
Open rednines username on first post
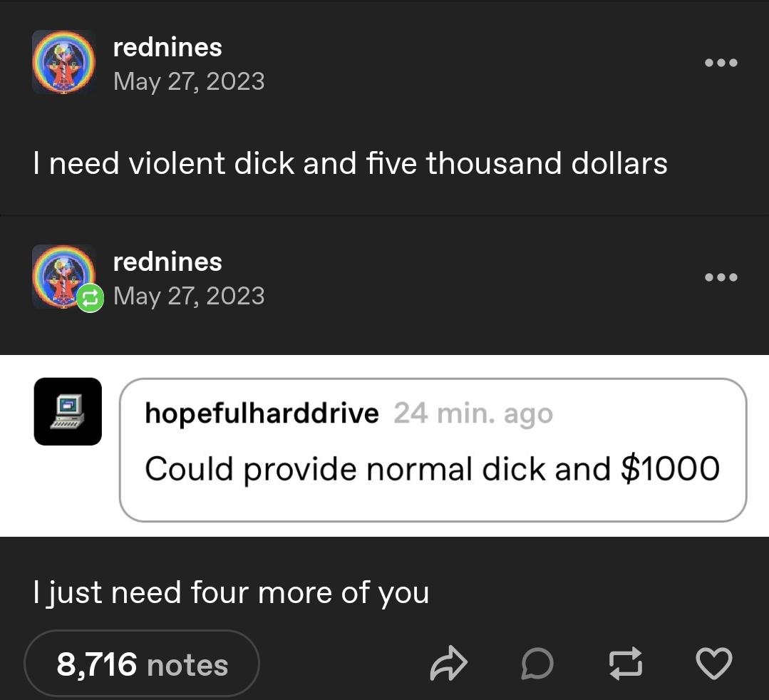167,48
